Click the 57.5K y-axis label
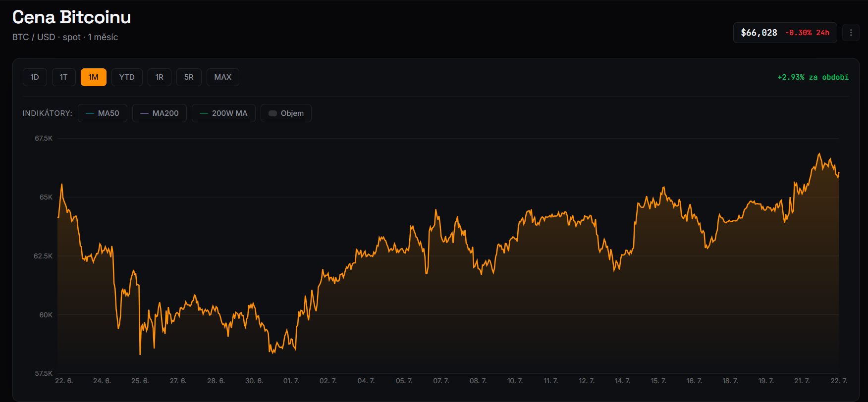The height and width of the screenshot is (402, 868). point(44,373)
